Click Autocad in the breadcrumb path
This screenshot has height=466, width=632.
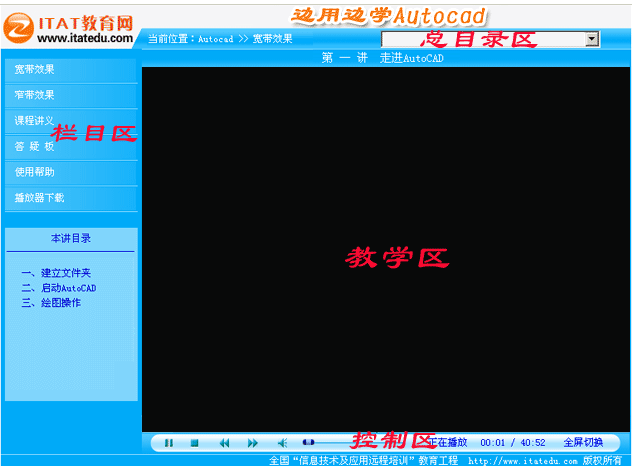tap(216, 39)
